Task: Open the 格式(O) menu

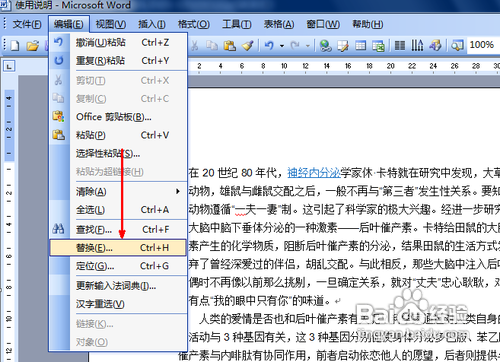Action: (x=193, y=24)
